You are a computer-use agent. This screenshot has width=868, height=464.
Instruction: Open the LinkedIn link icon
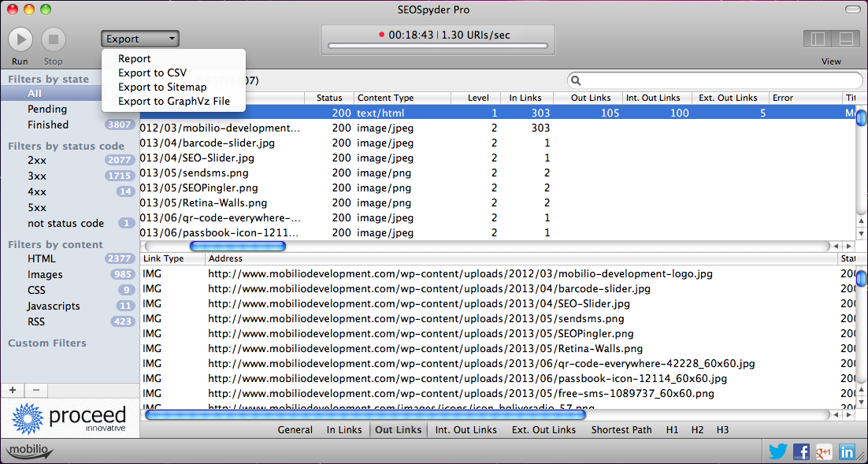click(847, 452)
